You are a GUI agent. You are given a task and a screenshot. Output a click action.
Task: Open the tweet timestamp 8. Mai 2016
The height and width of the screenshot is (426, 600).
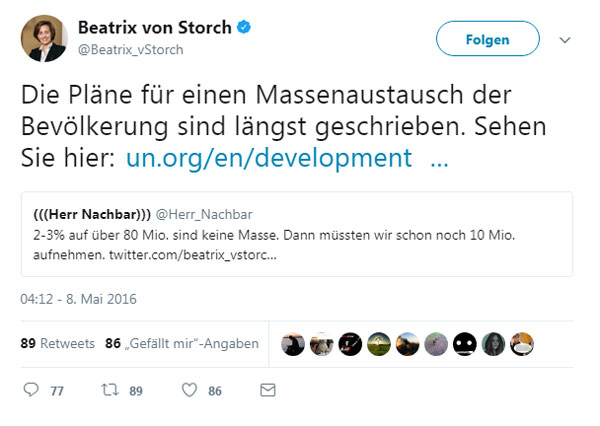(78, 298)
